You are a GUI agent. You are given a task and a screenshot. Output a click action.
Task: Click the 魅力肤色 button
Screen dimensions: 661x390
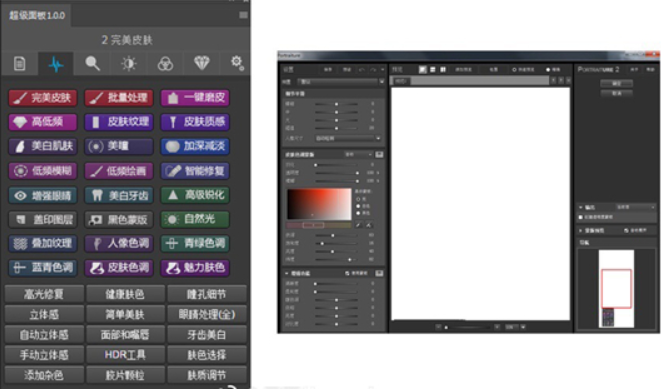pyautogui.click(x=195, y=268)
